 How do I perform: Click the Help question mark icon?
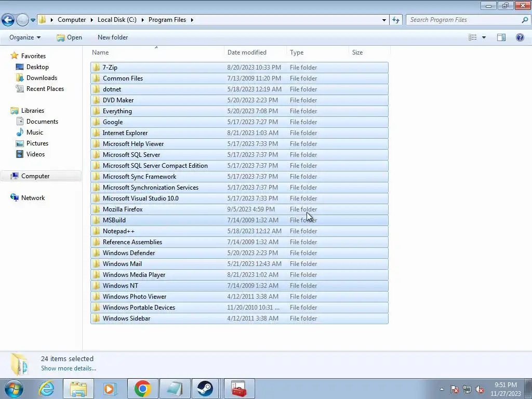tap(520, 37)
